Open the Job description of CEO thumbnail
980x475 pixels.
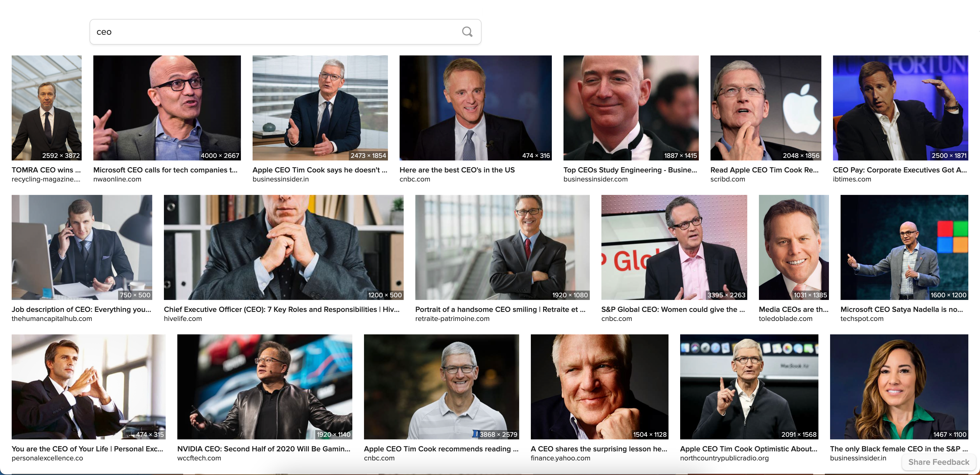pyautogui.click(x=82, y=247)
